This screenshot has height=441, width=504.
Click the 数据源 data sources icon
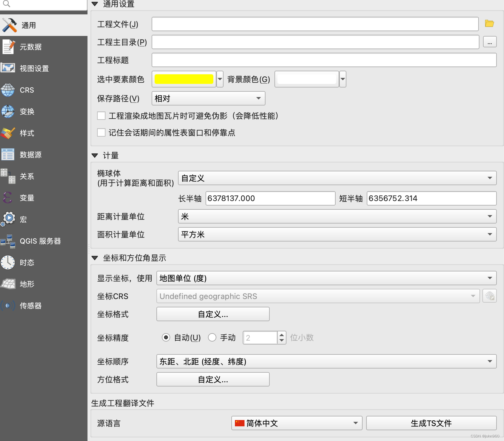point(8,155)
